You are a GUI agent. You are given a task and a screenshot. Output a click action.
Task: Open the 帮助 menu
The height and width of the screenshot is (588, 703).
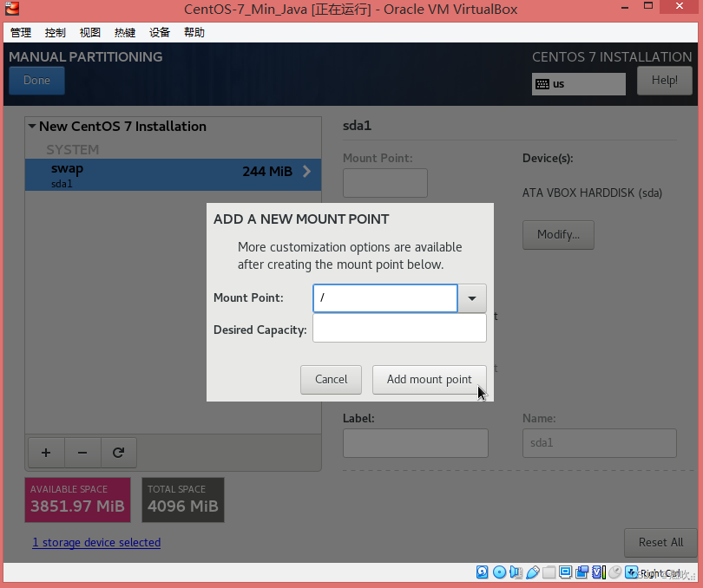point(194,33)
